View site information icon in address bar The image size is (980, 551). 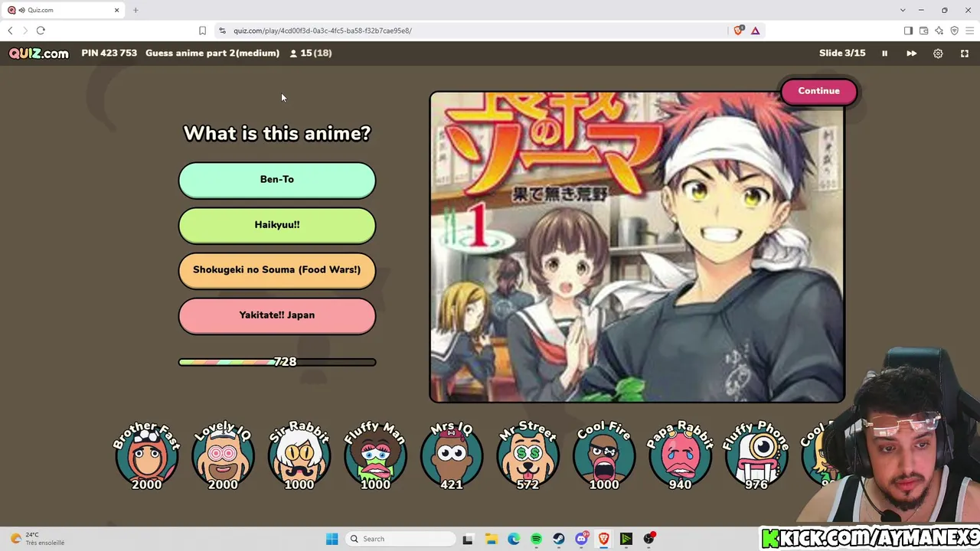(223, 31)
